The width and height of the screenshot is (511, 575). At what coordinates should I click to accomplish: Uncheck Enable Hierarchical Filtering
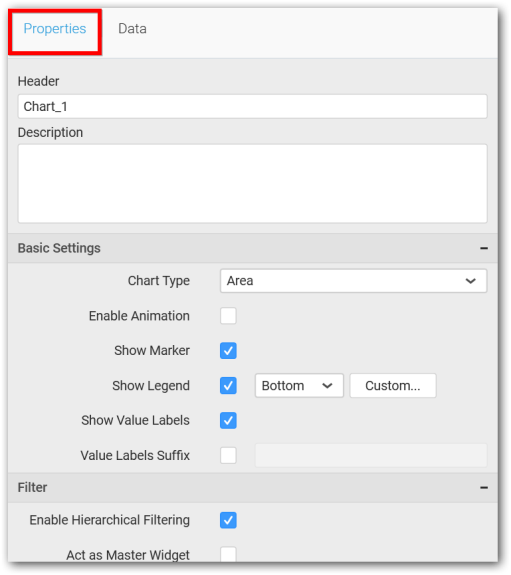tap(228, 520)
